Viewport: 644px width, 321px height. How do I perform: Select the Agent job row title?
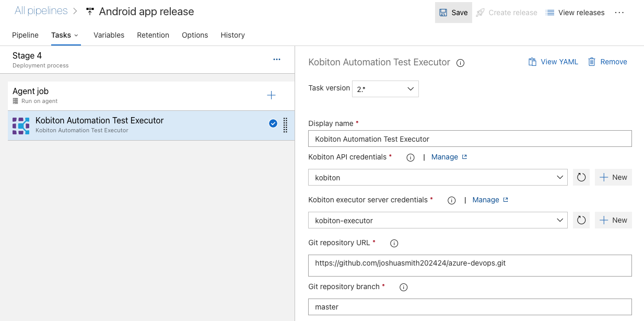[30, 91]
